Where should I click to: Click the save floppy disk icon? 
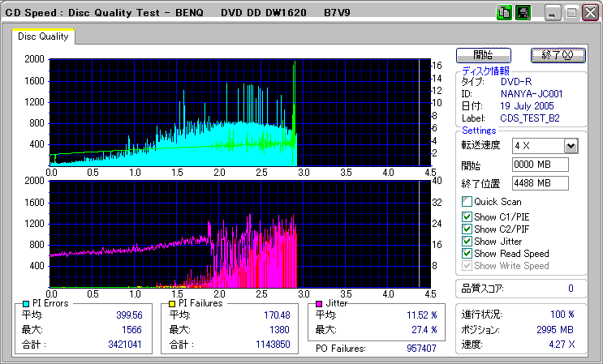coord(523,13)
